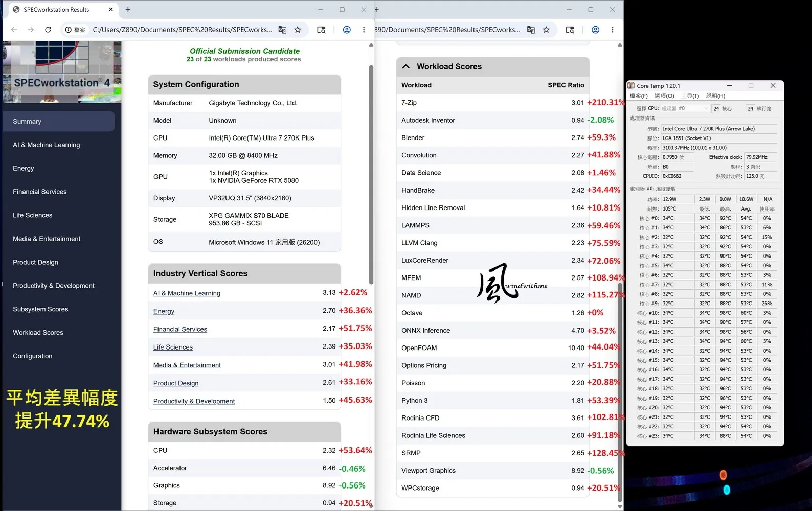Minimize the Core Temp window

coord(729,86)
